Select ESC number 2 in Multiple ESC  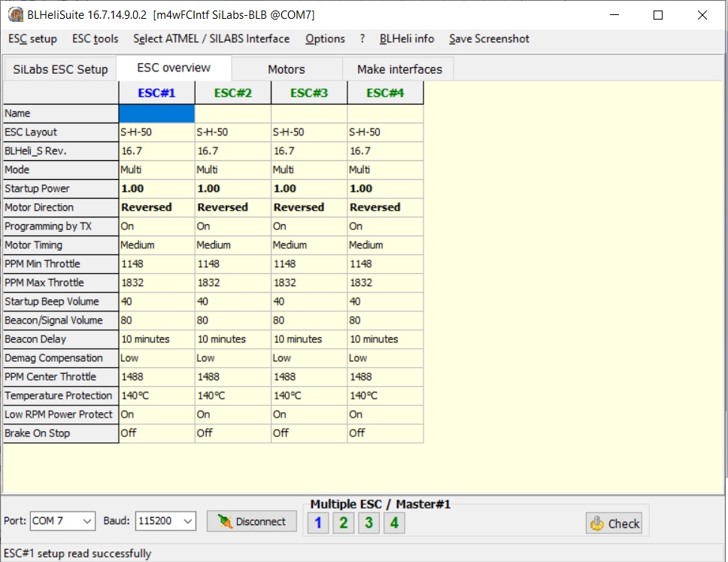click(x=344, y=523)
